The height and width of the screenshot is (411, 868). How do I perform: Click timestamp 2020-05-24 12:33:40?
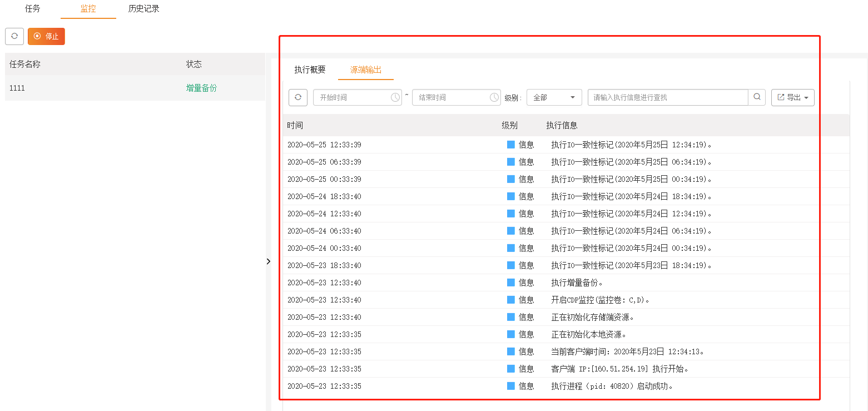point(324,214)
